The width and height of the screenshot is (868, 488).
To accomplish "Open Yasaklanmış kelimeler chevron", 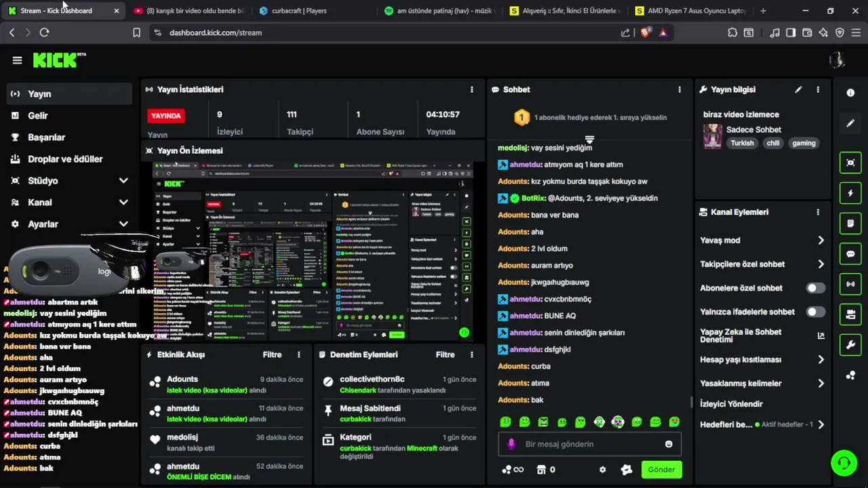I will point(821,384).
